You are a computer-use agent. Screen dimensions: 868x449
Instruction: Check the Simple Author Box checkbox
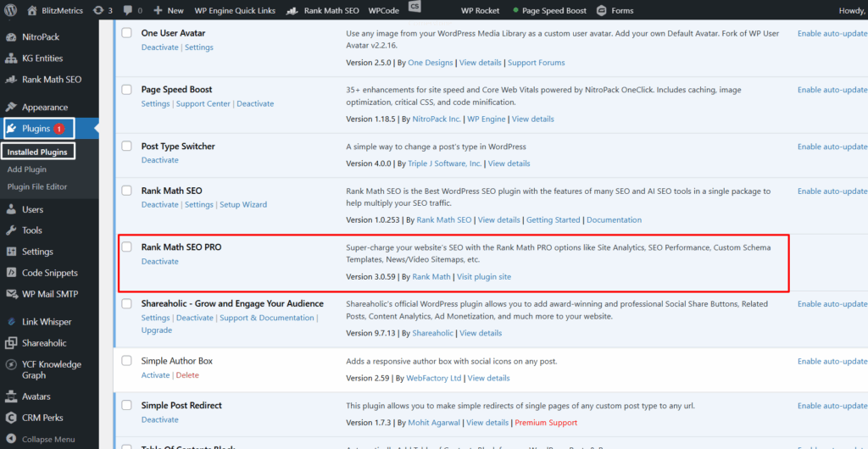pyautogui.click(x=127, y=361)
